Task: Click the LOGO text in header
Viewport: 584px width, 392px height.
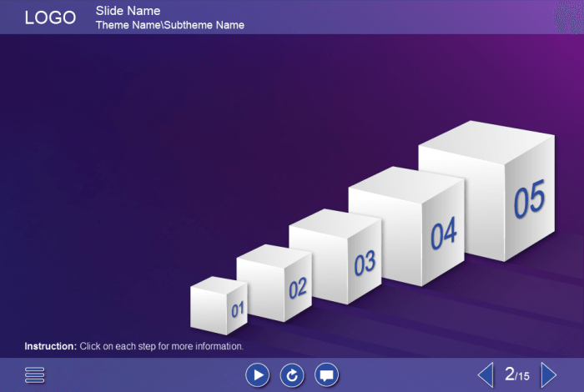Action: click(50, 18)
